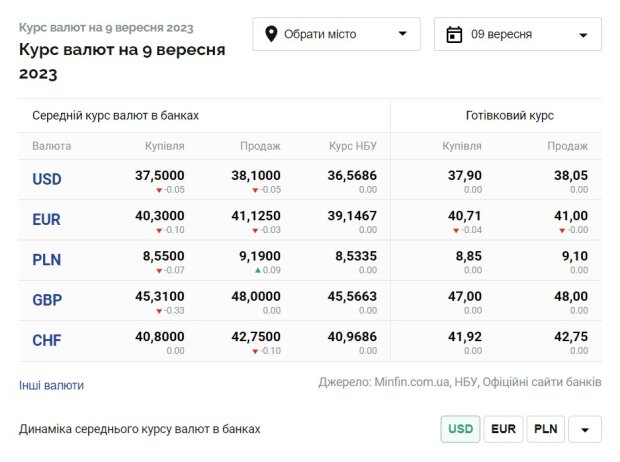Click the red arrow under GBP Купівля -0.33
Viewport: 620px width, 462px height.
point(159,311)
